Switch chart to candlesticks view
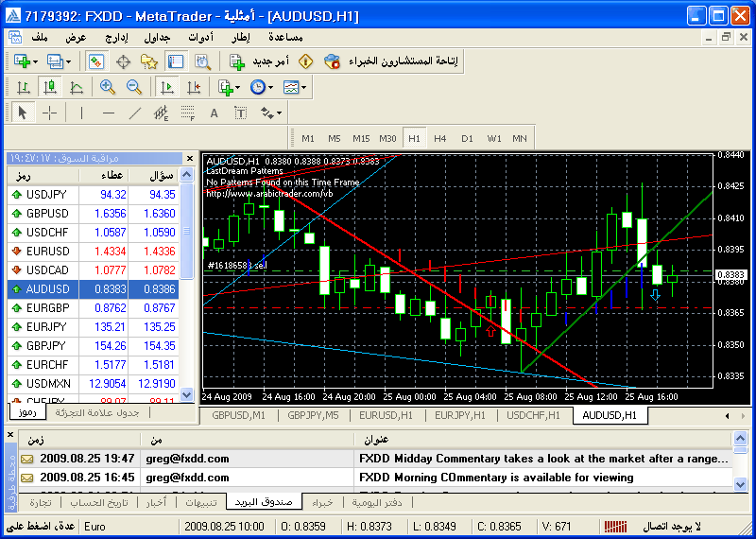756x539 pixels. (50, 87)
